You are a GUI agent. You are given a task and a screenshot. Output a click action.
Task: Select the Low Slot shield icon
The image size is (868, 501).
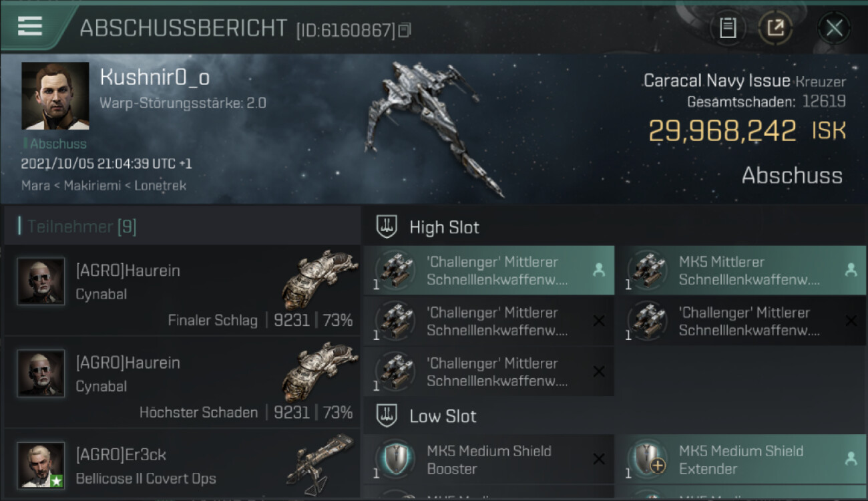(x=387, y=415)
